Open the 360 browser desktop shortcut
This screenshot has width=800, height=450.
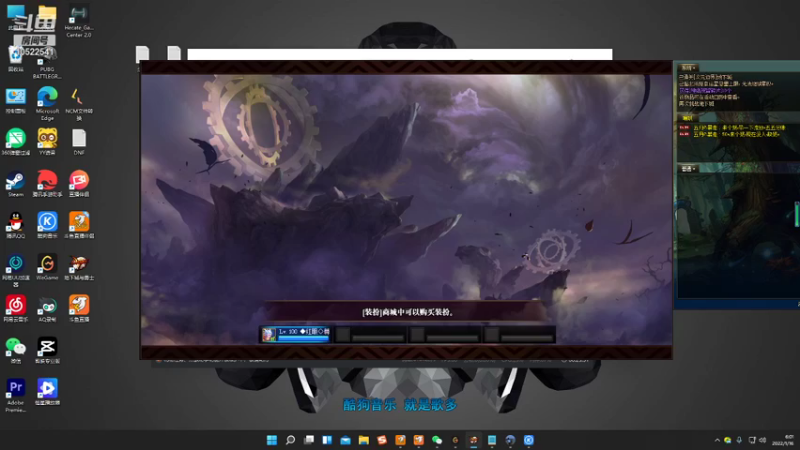[16, 142]
